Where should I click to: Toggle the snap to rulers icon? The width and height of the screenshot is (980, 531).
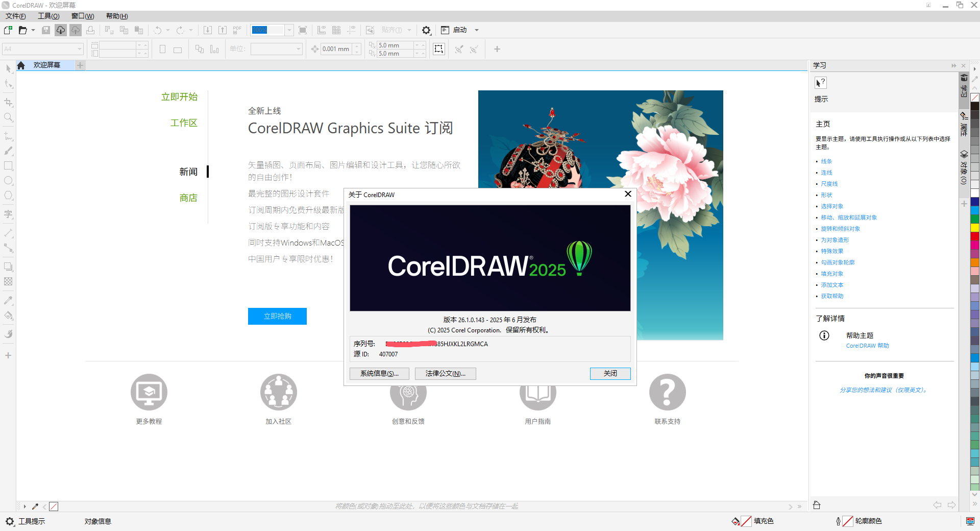click(x=321, y=30)
